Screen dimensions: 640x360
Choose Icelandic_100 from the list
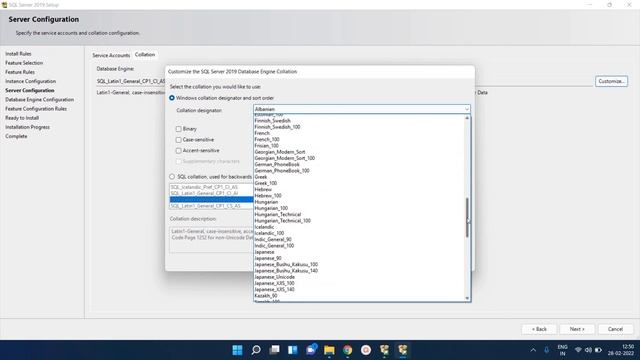click(269, 233)
